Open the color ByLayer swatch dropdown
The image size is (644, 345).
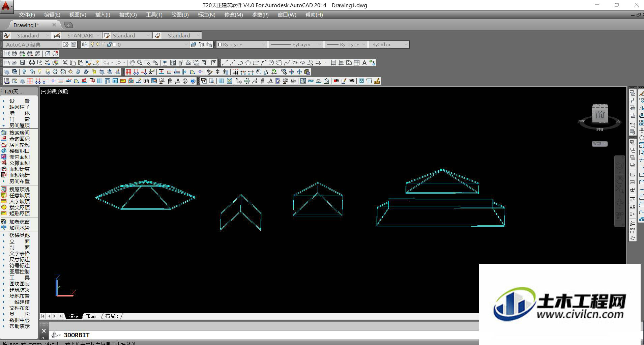(241, 45)
